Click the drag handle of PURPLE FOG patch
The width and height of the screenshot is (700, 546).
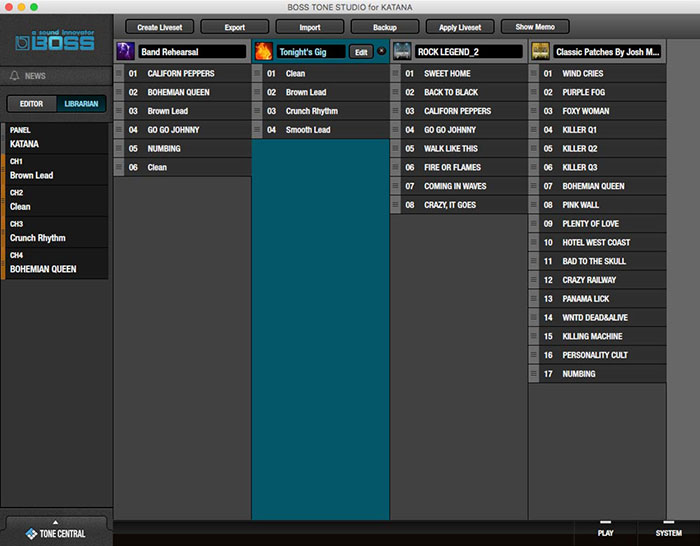(x=534, y=92)
